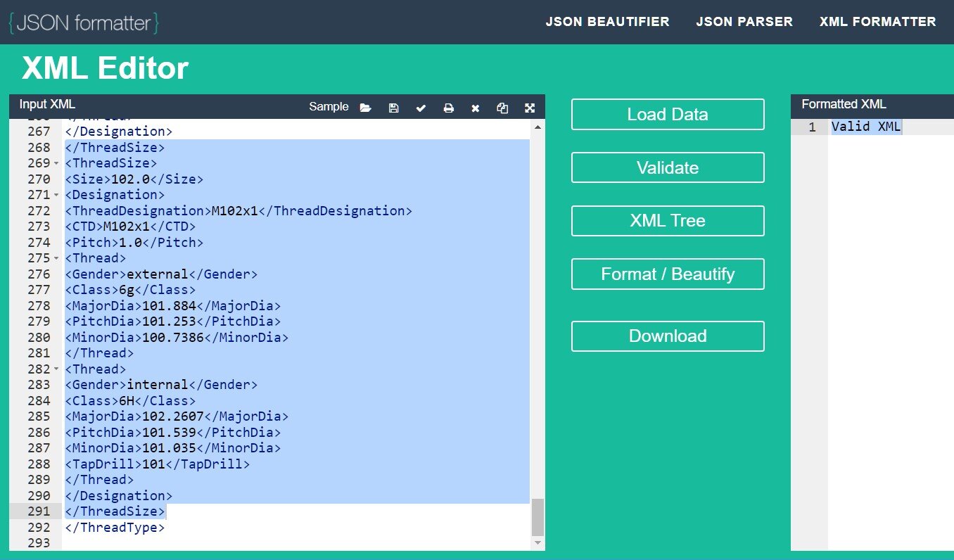Open the JSON PARSER page
This screenshot has height=560, width=954.
coord(744,22)
